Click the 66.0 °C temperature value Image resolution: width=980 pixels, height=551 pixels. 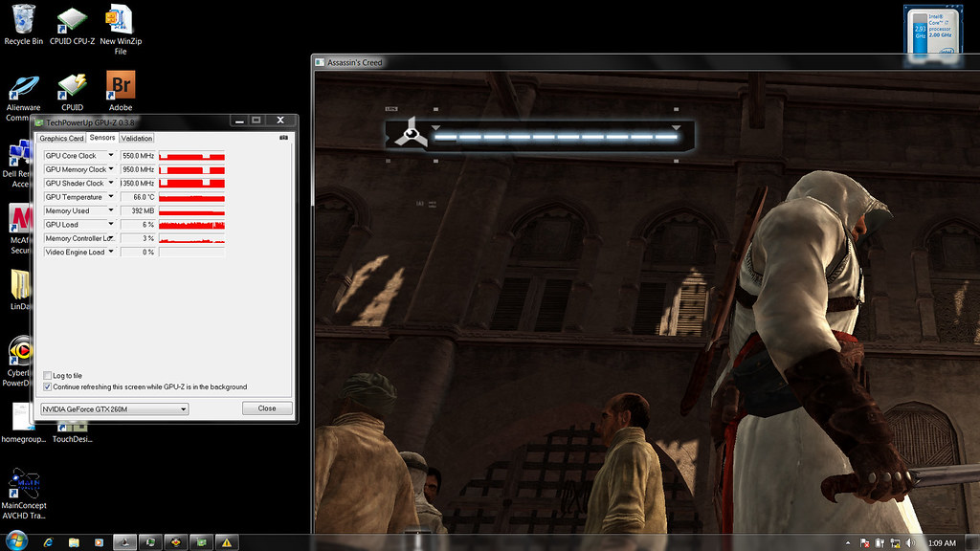coord(138,197)
